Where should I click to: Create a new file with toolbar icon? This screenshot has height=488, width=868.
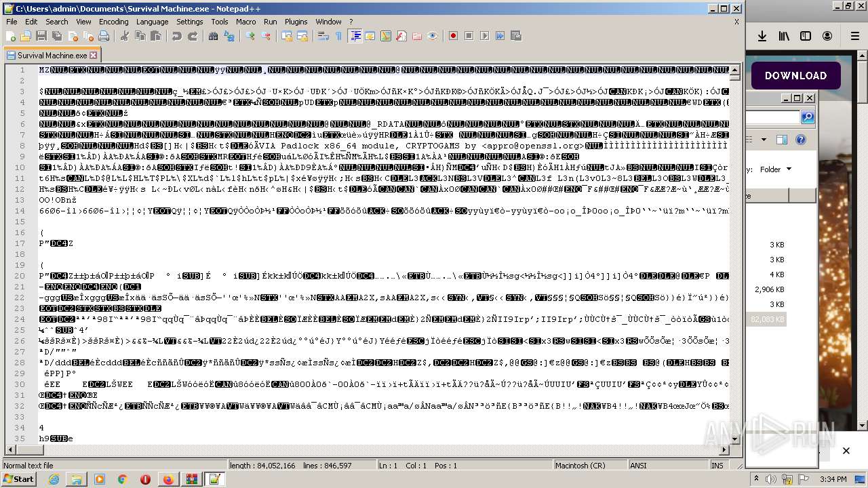coord(10,36)
